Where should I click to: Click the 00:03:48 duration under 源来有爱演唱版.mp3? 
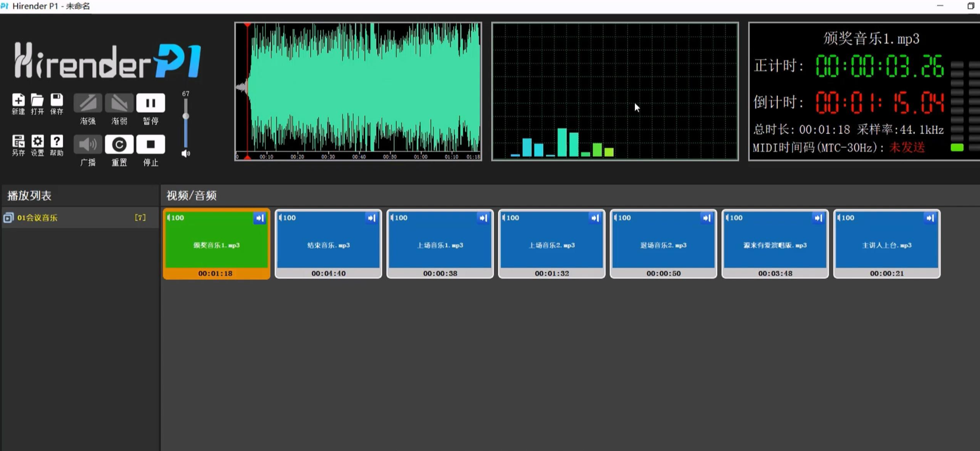(x=775, y=274)
